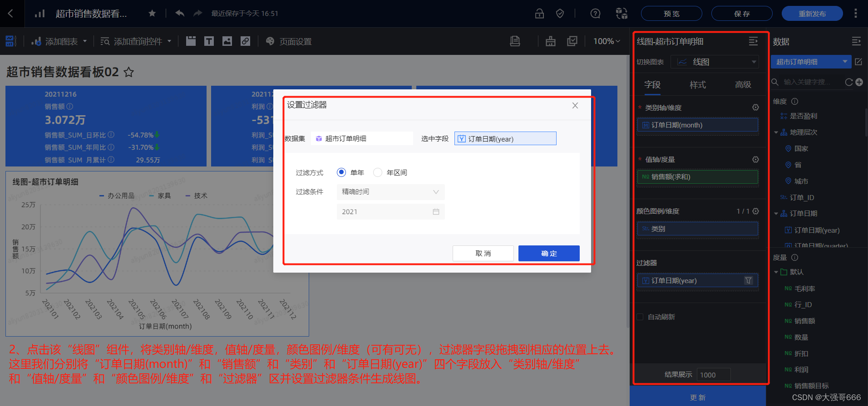Star the 超市销售数据看板02 title
The width and height of the screenshot is (868, 406).
129,72
